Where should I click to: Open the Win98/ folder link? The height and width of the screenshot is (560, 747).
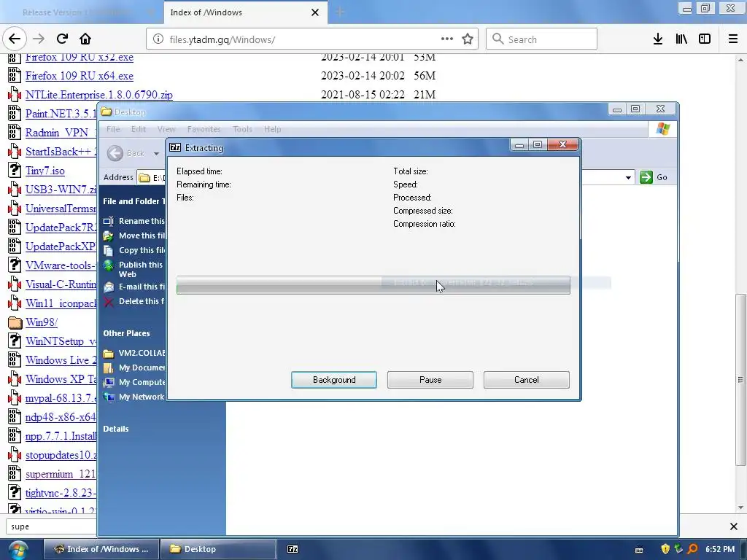pyautogui.click(x=42, y=322)
